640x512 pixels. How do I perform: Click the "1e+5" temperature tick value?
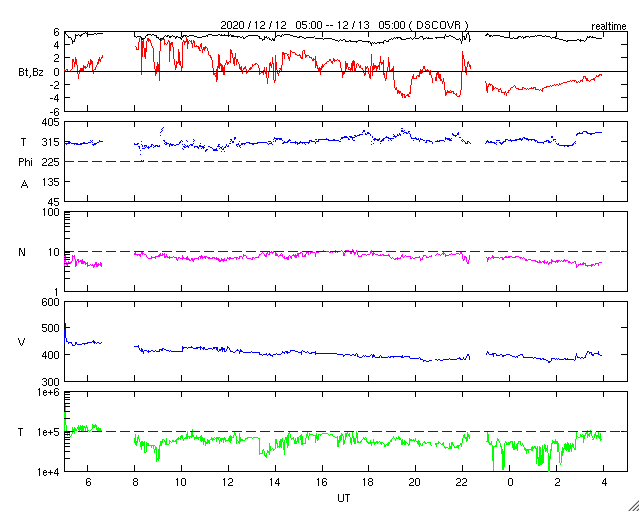(x=48, y=432)
